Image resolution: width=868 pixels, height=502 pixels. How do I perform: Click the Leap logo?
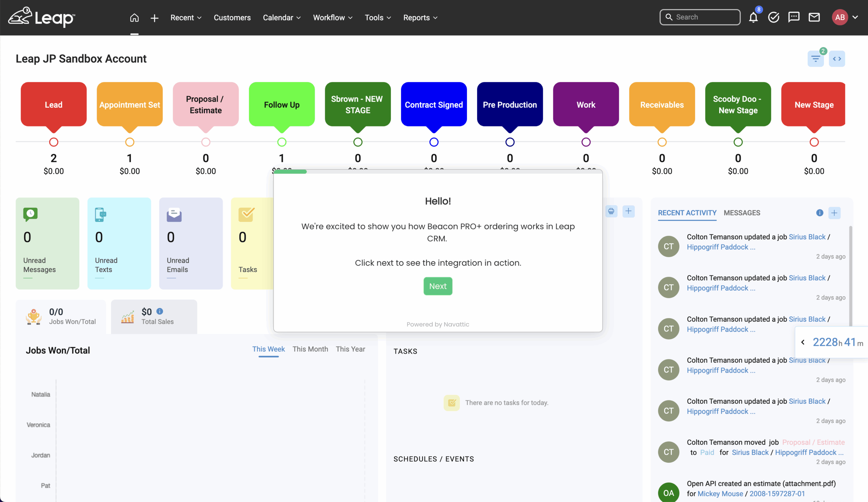pos(41,17)
